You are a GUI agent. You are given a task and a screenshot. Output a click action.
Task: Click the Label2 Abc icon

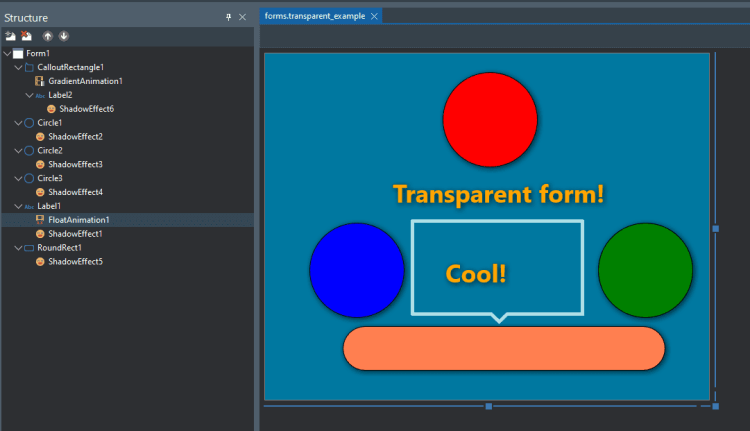[40, 96]
